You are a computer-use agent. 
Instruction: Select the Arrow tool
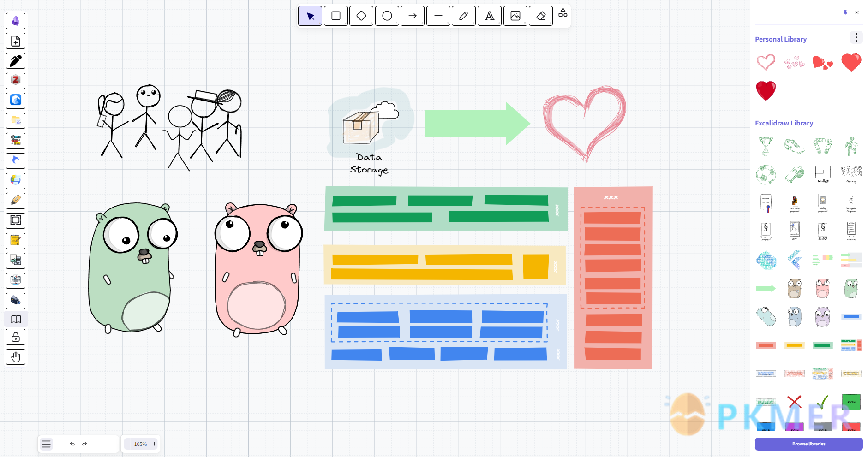click(x=413, y=16)
